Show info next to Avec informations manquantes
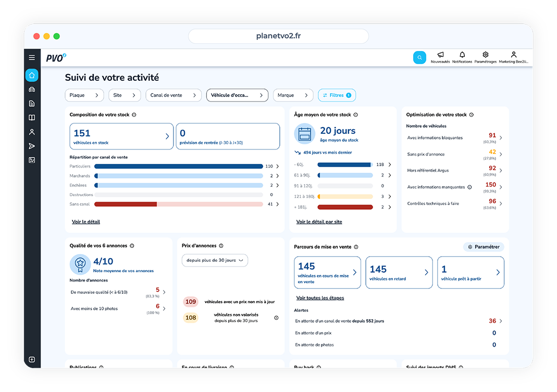The width and height of the screenshot is (557, 392). (x=469, y=187)
